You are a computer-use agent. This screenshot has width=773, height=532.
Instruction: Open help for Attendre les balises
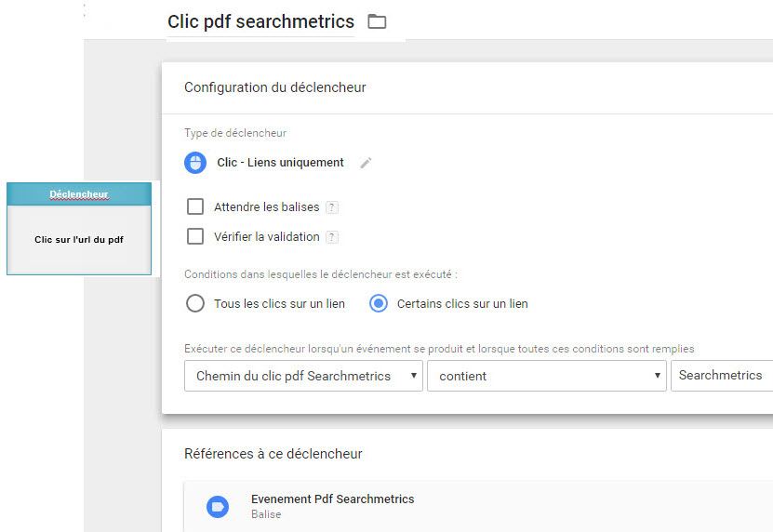(332, 207)
